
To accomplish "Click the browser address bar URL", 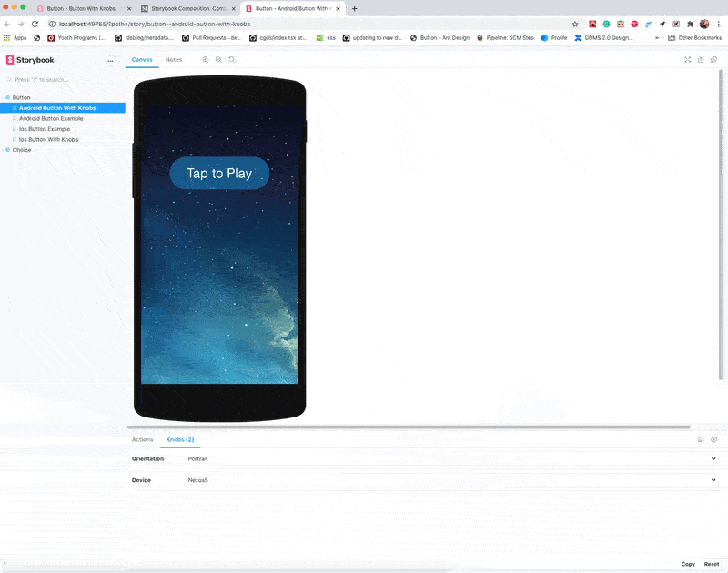I will pyautogui.click(x=155, y=25).
